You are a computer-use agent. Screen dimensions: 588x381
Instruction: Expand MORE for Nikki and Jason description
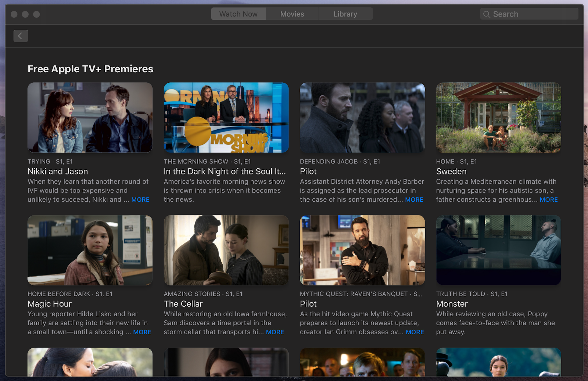(x=140, y=200)
